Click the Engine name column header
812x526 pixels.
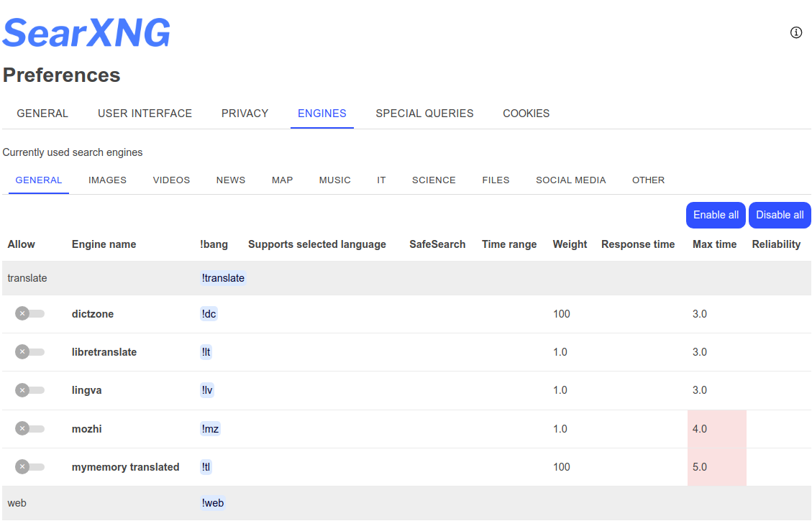(x=104, y=244)
